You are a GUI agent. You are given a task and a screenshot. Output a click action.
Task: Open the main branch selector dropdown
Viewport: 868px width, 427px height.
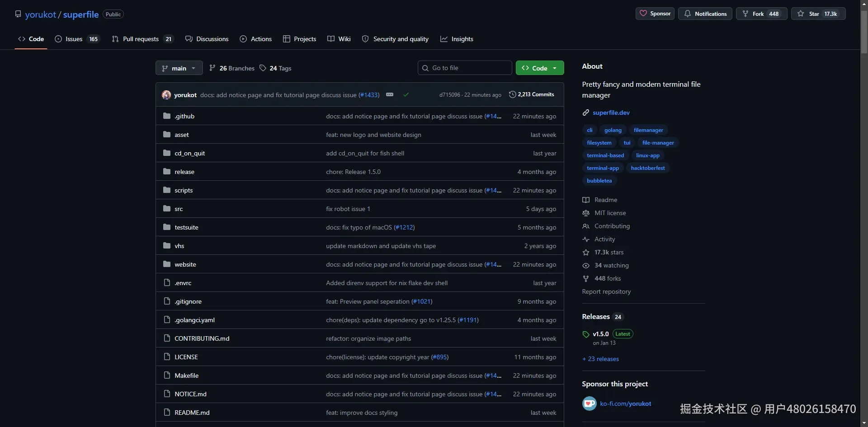point(179,68)
